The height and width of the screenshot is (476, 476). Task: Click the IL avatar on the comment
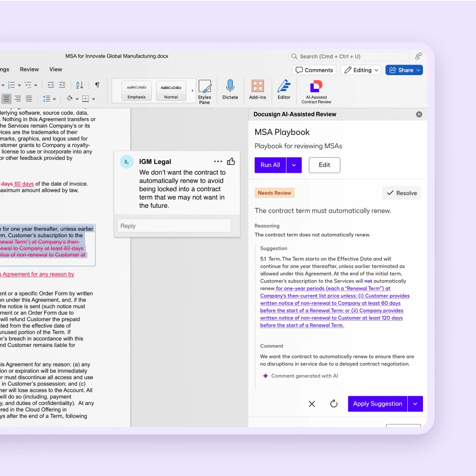tap(127, 162)
